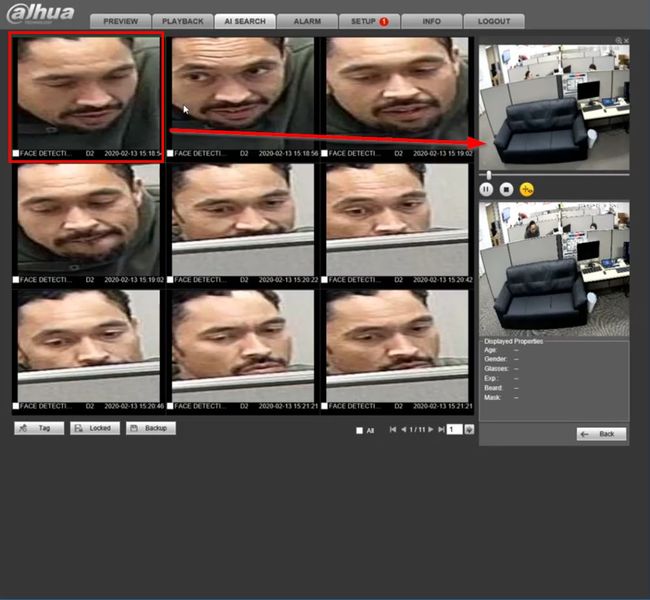This screenshot has width=650, height=600.
Task: Click the video playback window
Action: coord(554,107)
